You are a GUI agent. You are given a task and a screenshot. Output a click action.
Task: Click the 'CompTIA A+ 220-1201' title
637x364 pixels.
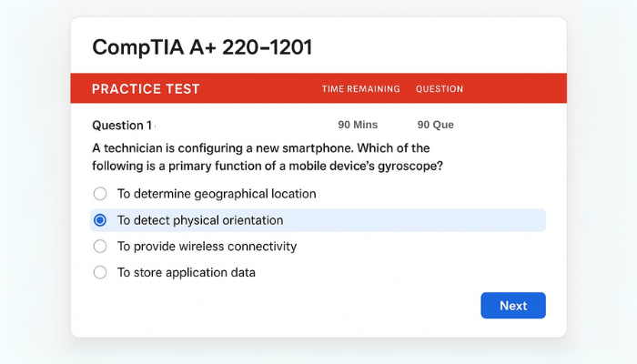tap(202, 47)
